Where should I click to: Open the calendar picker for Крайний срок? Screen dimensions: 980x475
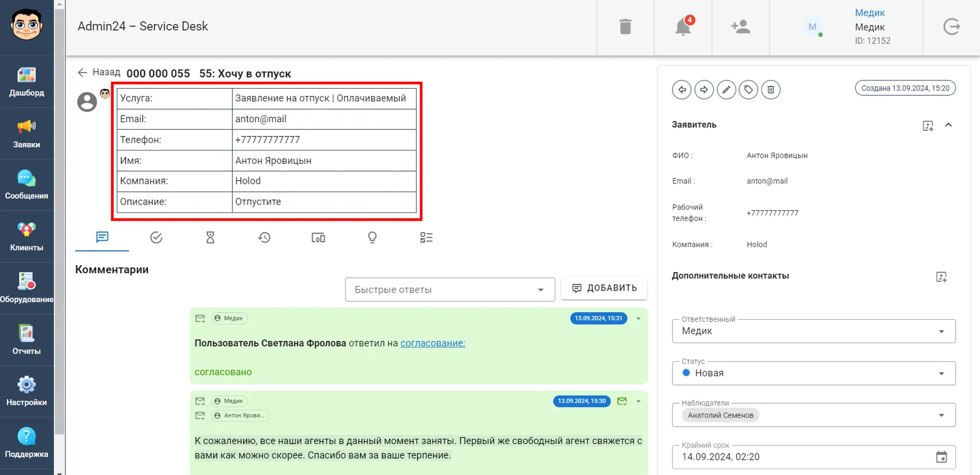(941, 457)
